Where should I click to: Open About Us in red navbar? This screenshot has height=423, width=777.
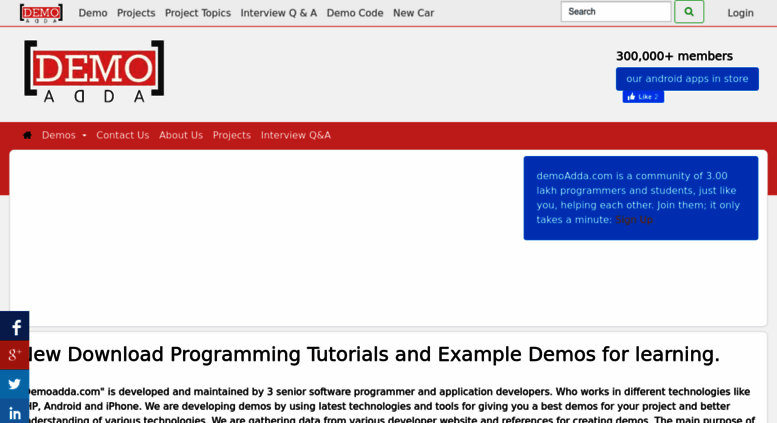(x=181, y=135)
